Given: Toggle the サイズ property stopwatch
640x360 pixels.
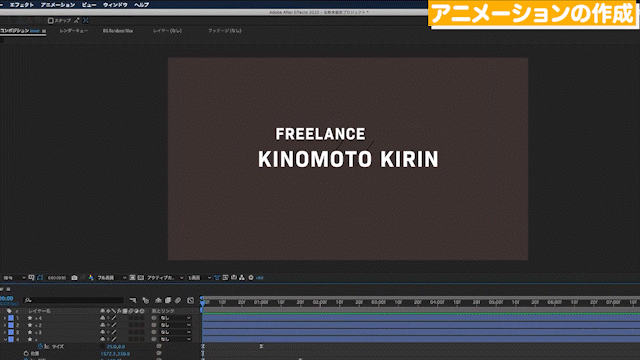Looking at the screenshot, I should point(40,347).
